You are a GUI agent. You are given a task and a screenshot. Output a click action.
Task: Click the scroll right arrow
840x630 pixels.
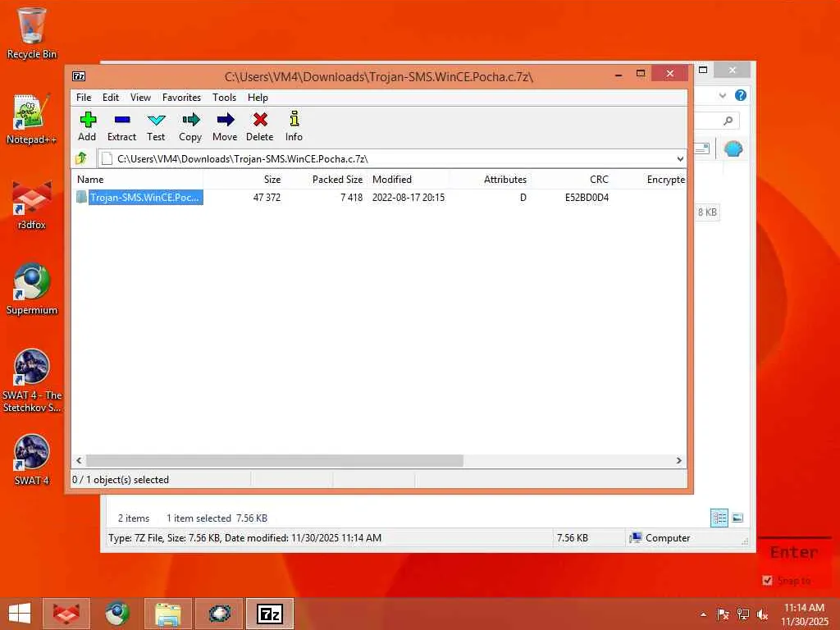pos(678,461)
